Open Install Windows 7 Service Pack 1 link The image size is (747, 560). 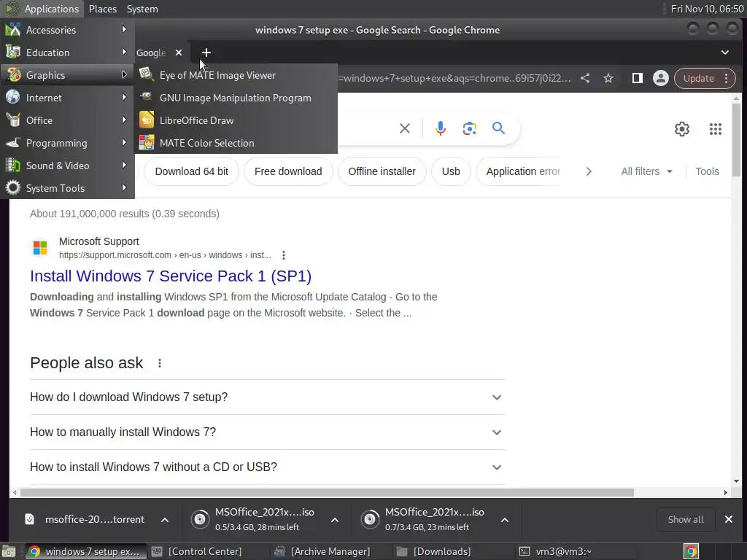(171, 276)
